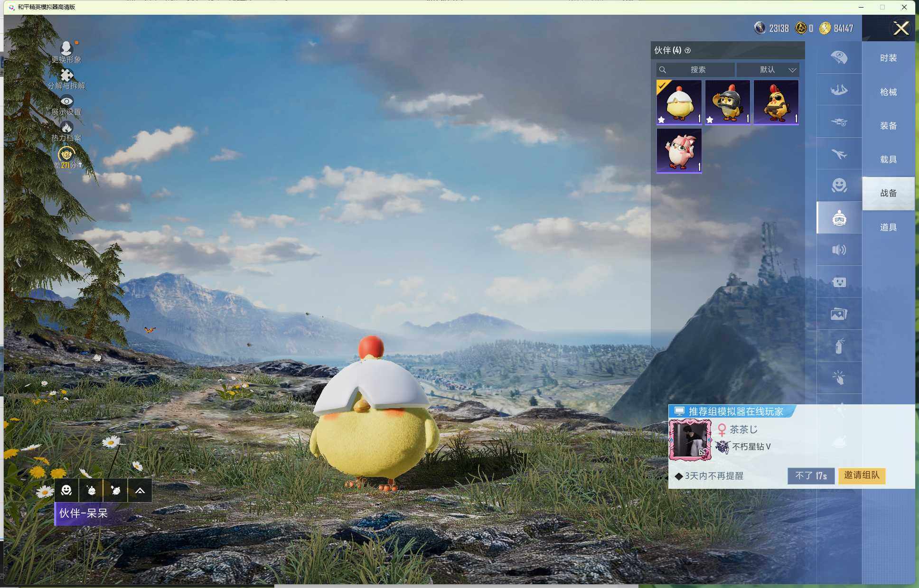Decline with the 不了 button

810,476
